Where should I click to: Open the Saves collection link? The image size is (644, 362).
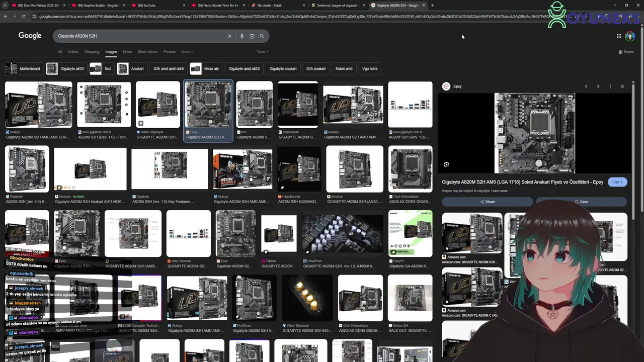pyautogui.click(x=626, y=52)
